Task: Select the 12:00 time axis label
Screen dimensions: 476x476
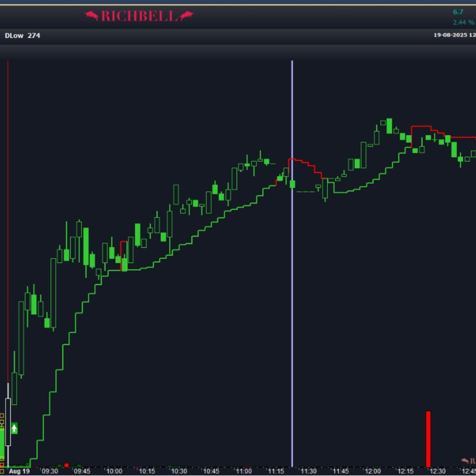Action: click(373, 471)
